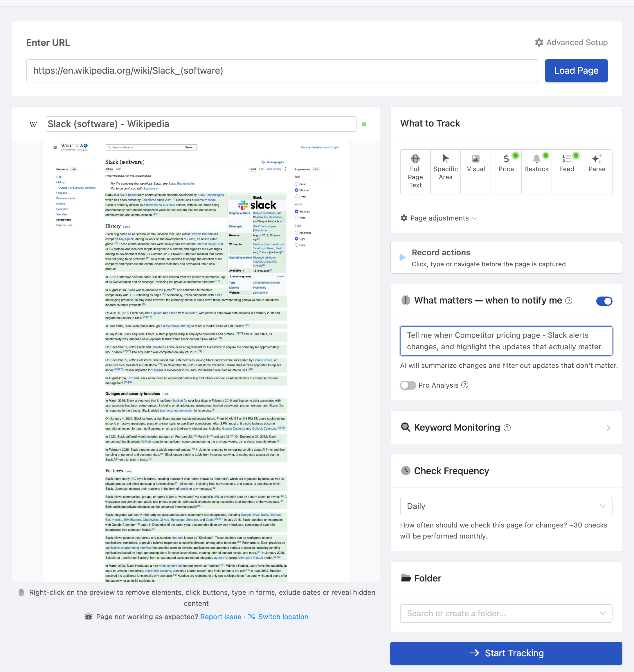
Task: Click the Switch location link
Action: pos(283,617)
